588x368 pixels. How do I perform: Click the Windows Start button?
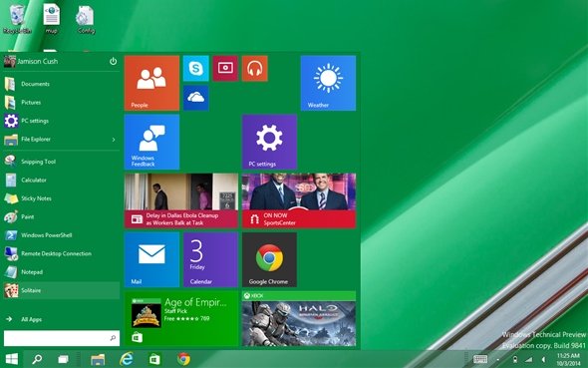(x=12, y=359)
